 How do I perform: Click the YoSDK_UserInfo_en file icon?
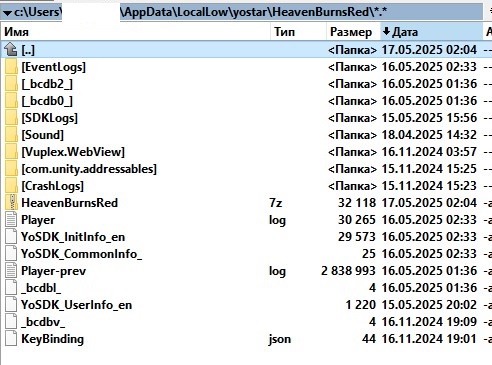click(x=11, y=305)
